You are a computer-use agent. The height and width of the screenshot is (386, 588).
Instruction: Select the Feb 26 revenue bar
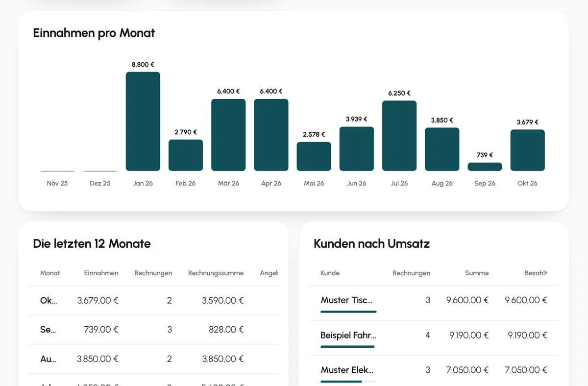pyautogui.click(x=186, y=155)
